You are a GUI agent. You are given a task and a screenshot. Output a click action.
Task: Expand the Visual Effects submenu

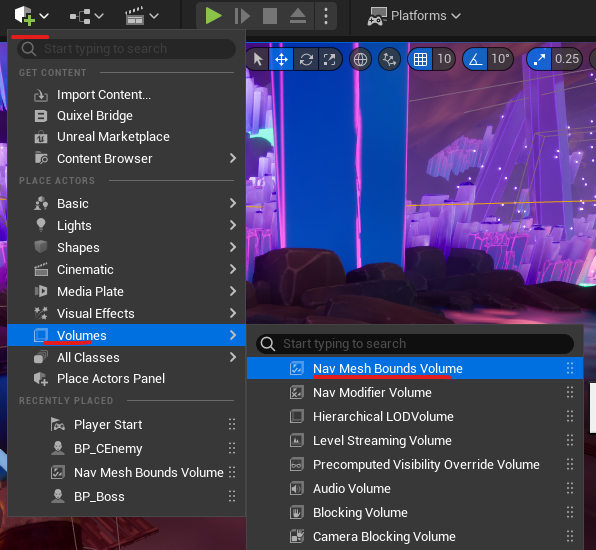127,313
